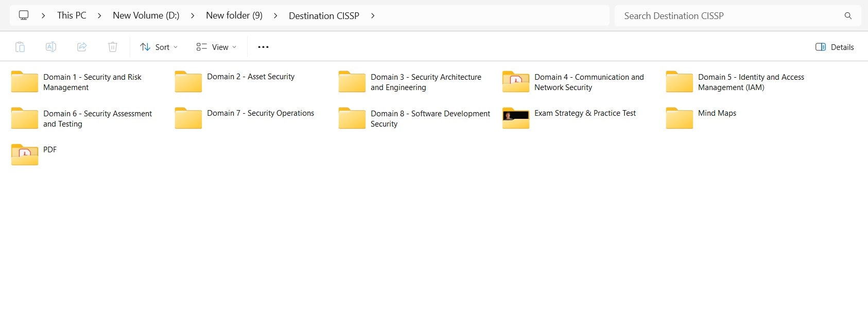Click the Paste toolbar icon

(x=20, y=47)
